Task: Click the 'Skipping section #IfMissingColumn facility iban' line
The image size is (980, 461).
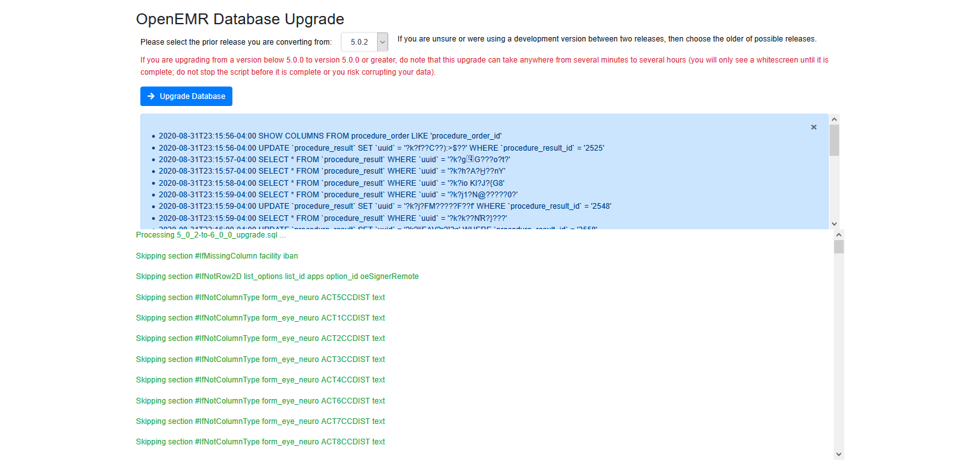Action: click(216, 255)
